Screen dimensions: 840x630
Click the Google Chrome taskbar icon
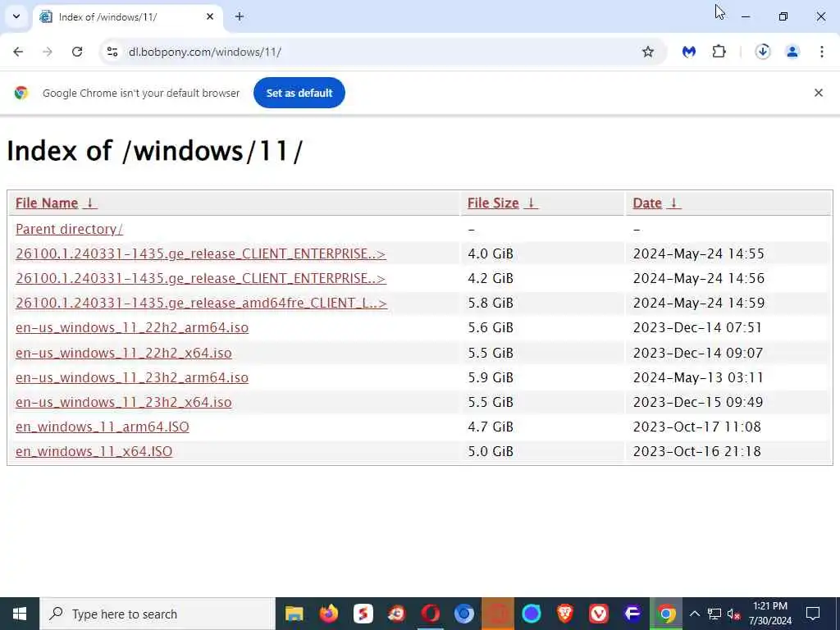pos(666,614)
